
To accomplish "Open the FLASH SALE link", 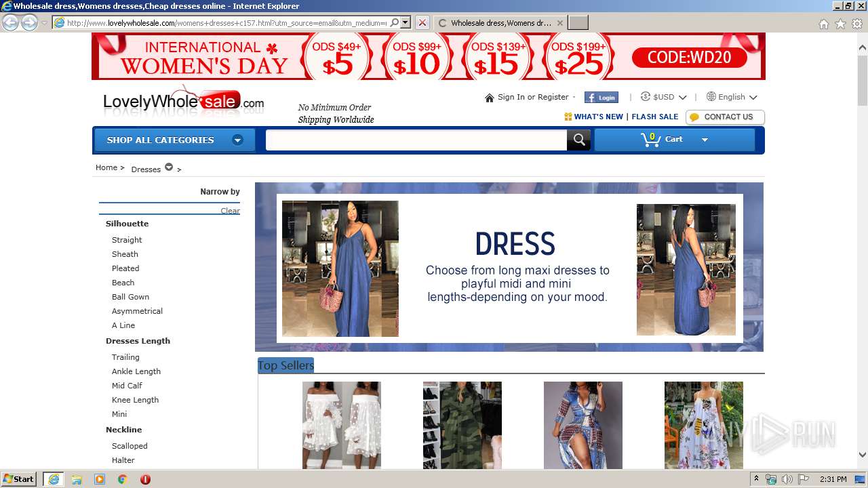I will pyautogui.click(x=655, y=117).
